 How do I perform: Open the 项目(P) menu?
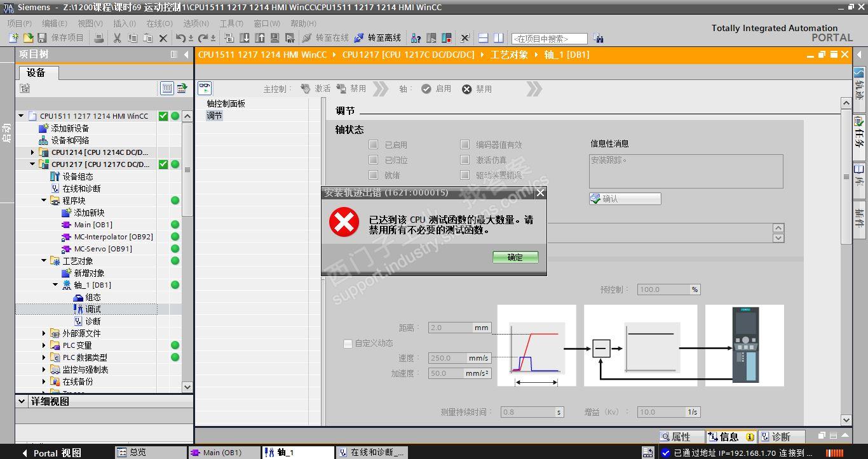click(x=20, y=23)
